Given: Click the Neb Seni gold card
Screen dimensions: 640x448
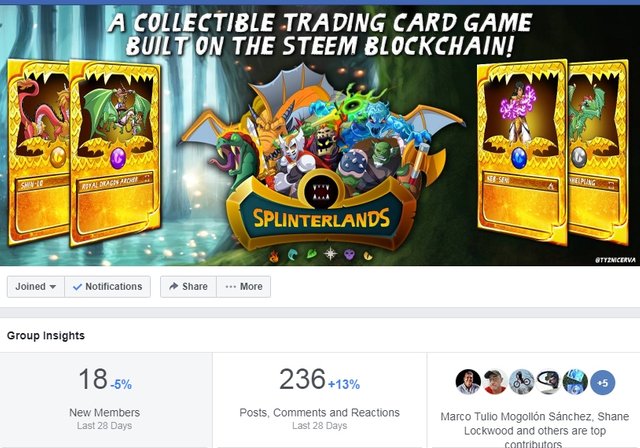Looking at the screenshot, I should 522,152.
